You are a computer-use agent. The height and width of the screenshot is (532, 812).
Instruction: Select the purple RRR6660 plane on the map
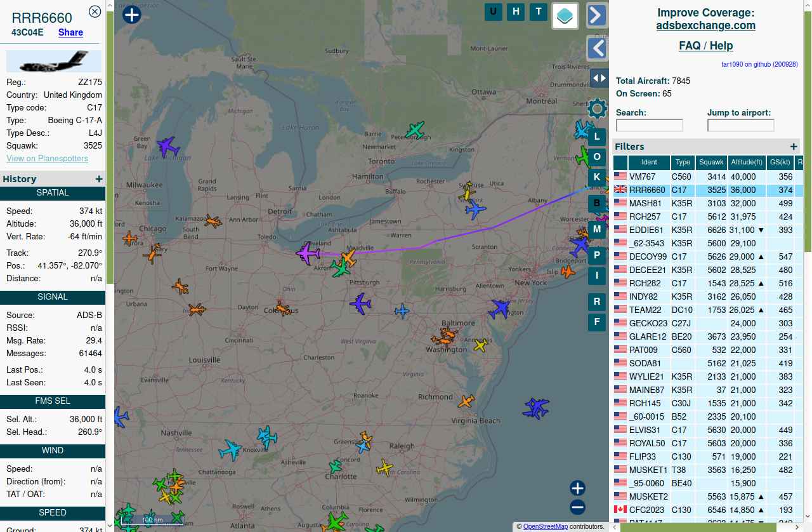point(308,253)
